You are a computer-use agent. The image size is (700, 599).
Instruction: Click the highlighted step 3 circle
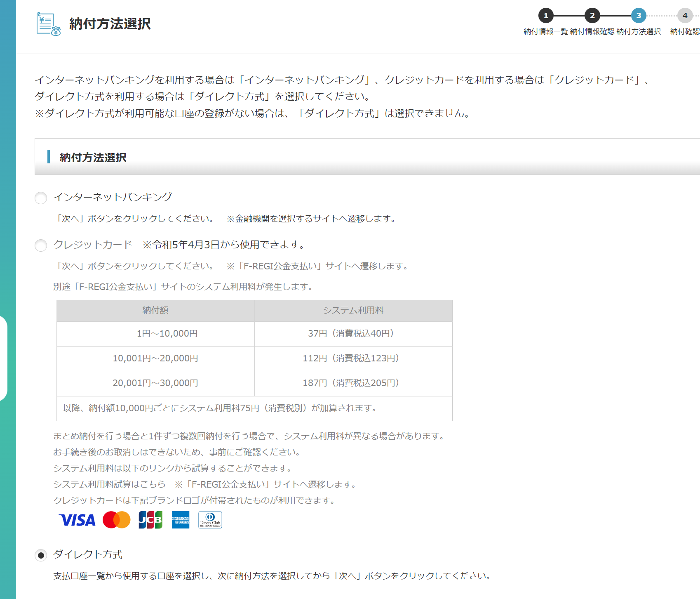click(639, 16)
